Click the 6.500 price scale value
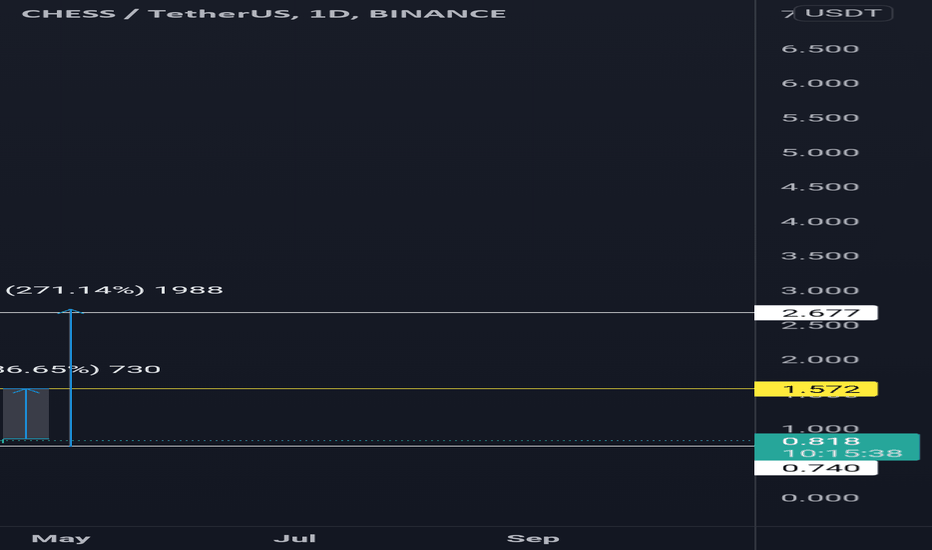This screenshot has height=550, width=932. (x=820, y=49)
